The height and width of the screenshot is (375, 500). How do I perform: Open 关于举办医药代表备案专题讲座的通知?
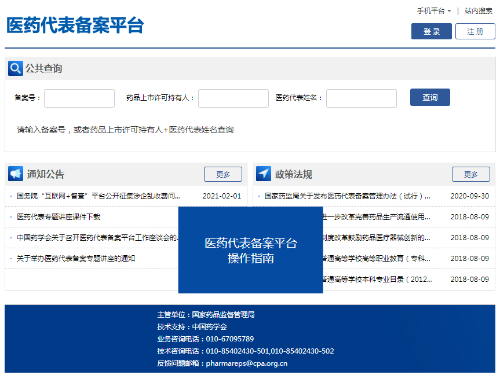[x=76, y=258]
